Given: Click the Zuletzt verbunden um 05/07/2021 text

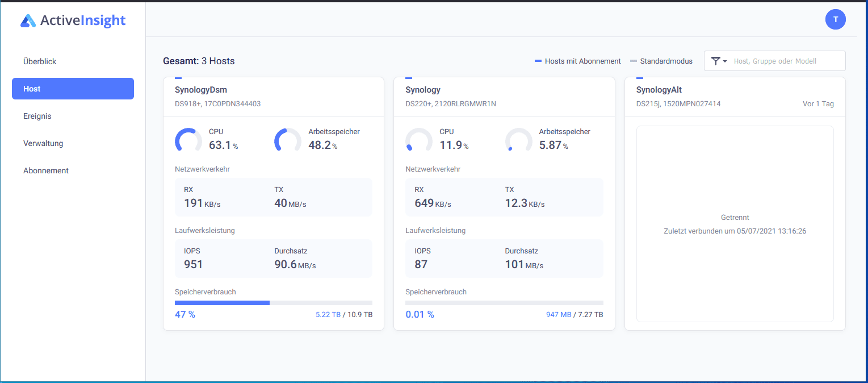Looking at the screenshot, I should [735, 231].
